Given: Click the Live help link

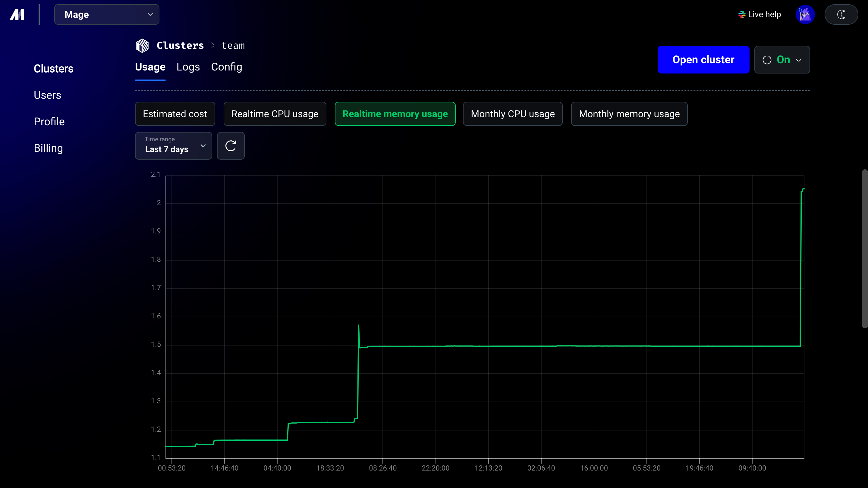Looking at the screenshot, I should click(x=759, y=14).
